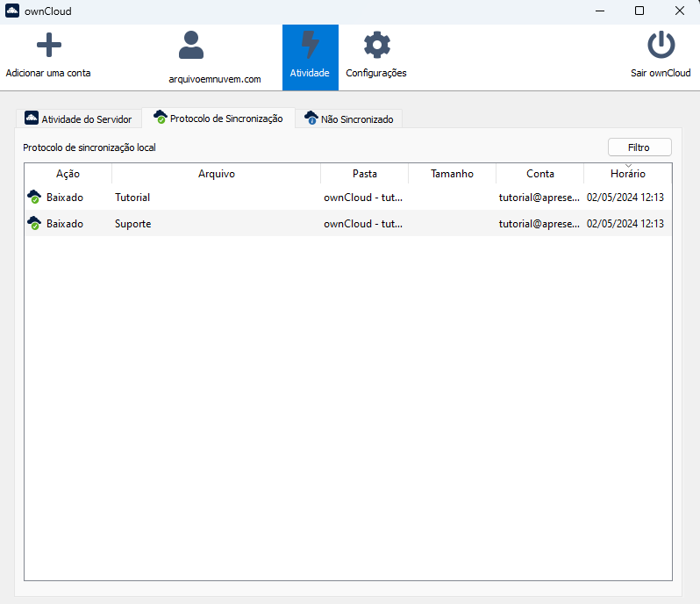This screenshot has width=700, height=604.
Task: Click the cloud icon in Suporte row
Action: [x=34, y=223]
